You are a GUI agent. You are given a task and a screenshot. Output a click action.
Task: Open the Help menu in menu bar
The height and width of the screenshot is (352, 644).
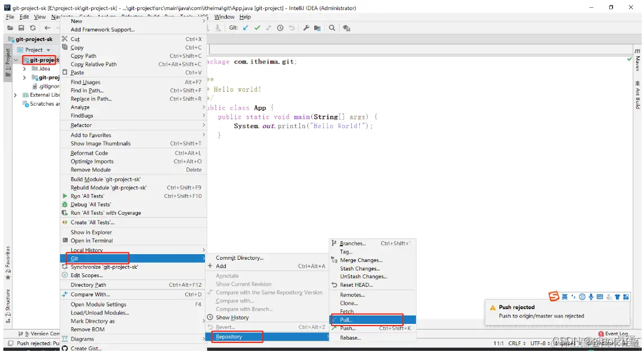(245, 17)
